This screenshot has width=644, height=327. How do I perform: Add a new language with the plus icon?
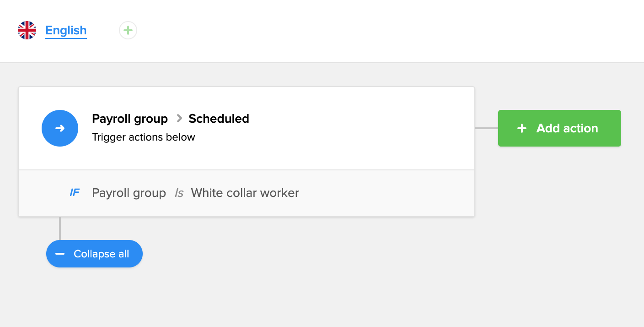(128, 30)
